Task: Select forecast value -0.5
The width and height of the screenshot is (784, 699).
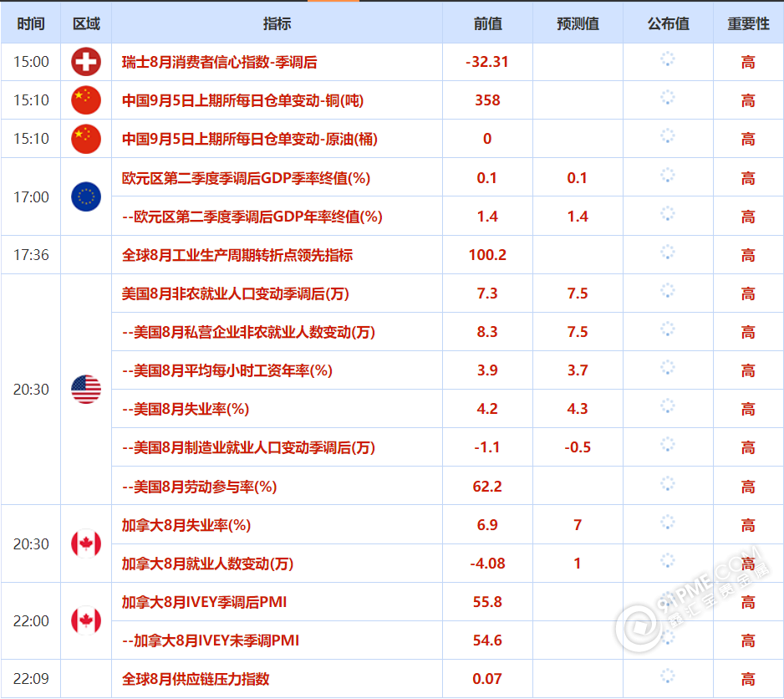Action: click(578, 448)
